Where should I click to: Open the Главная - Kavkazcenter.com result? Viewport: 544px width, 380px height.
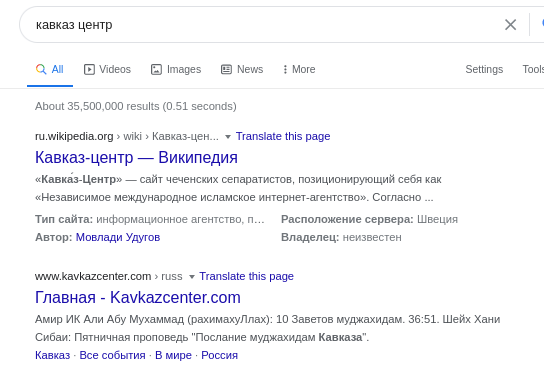(138, 297)
